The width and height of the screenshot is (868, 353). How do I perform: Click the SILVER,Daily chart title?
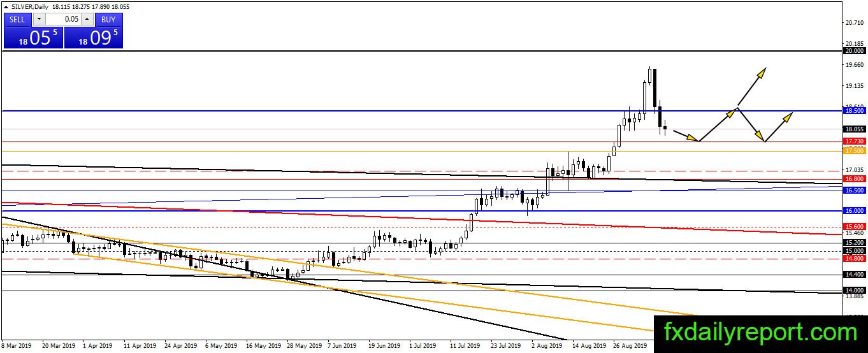click(x=31, y=6)
